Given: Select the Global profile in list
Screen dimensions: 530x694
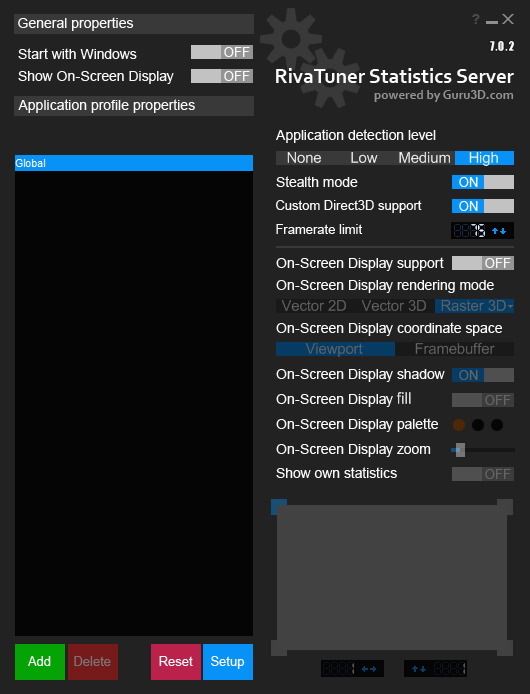Looking at the screenshot, I should coord(134,163).
